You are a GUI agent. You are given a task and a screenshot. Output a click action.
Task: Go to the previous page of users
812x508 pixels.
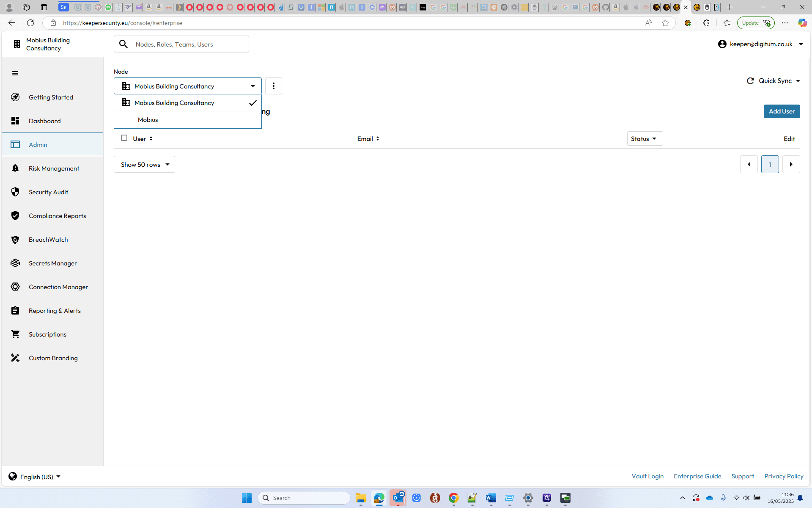point(749,164)
